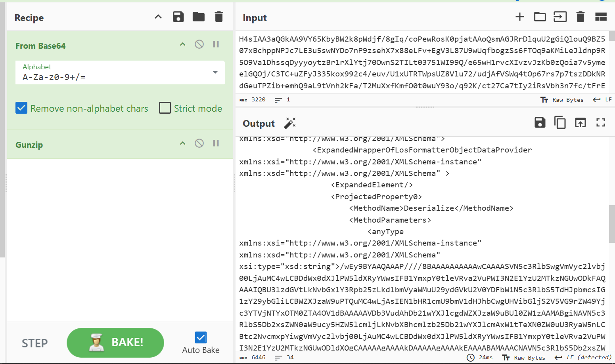Open folder as input
Image resolution: width=615 pixels, height=364 pixels.
[x=540, y=17]
